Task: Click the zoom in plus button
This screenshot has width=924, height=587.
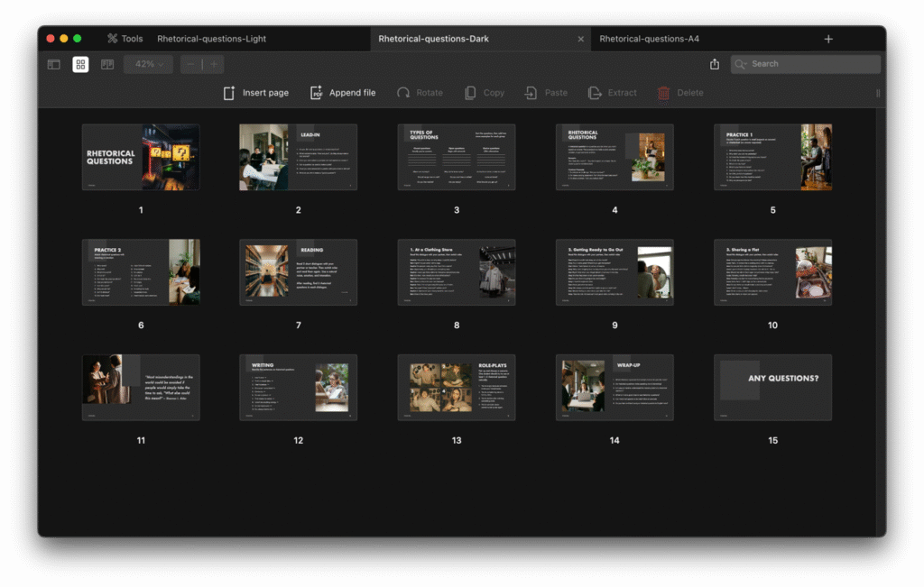Action: pos(214,64)
